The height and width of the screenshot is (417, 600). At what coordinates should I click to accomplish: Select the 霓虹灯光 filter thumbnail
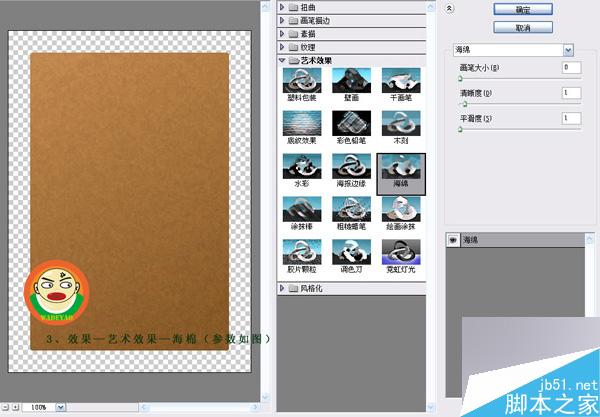click(401, 252)
